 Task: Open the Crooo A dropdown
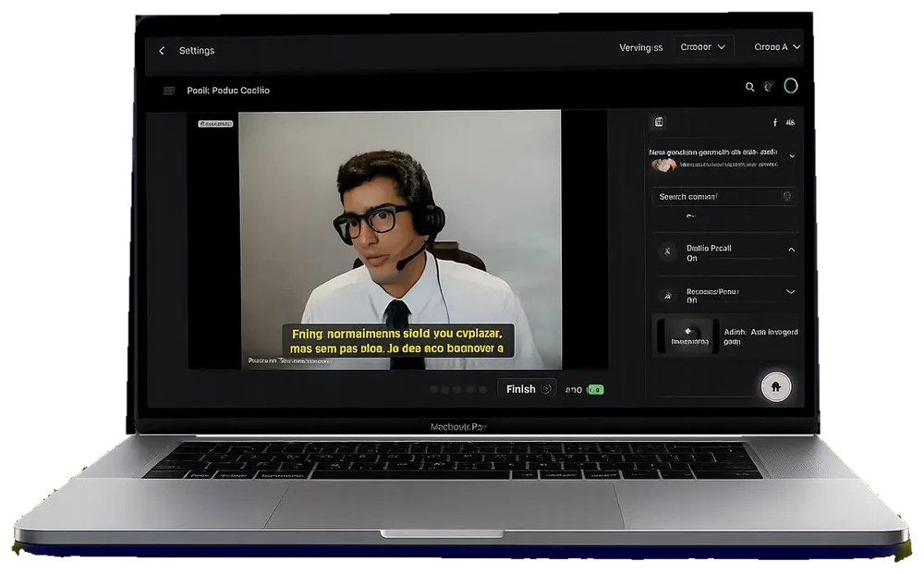(777, 47)
